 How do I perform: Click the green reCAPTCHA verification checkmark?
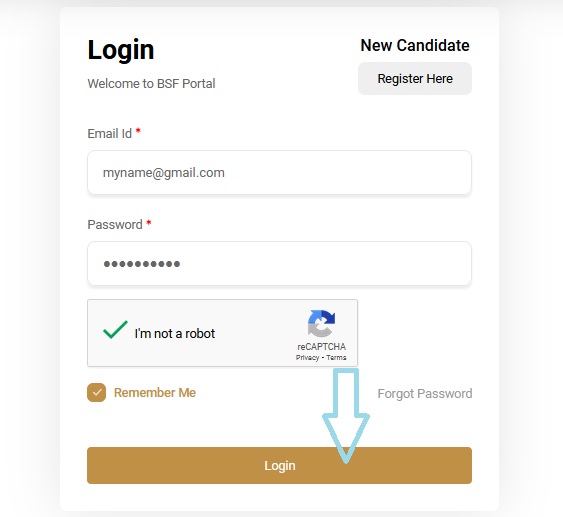[x=115, y=329]
